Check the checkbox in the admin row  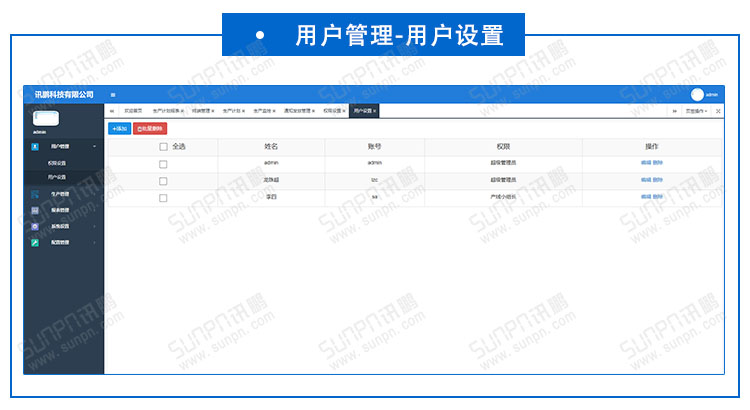163,164
